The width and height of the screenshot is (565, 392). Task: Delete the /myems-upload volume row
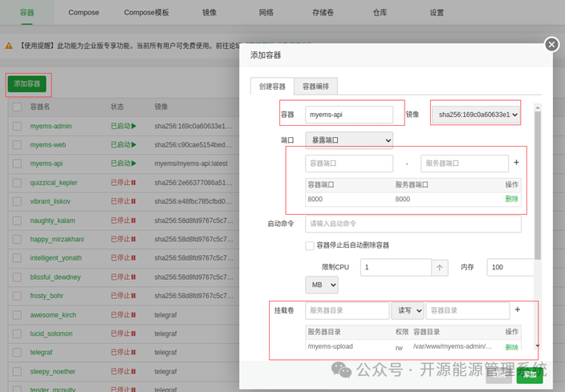pos(512,347)
